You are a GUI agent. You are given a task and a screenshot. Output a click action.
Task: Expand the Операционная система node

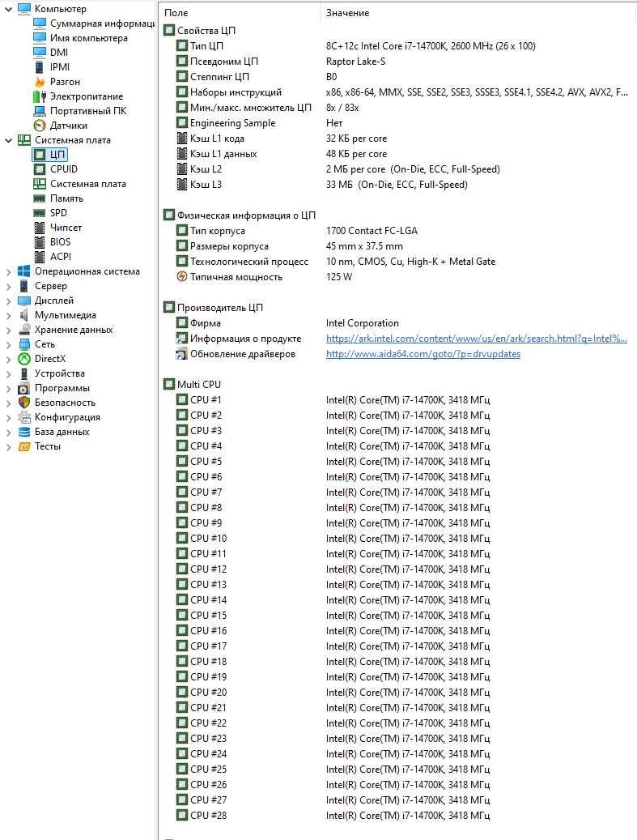coord(8,271)
